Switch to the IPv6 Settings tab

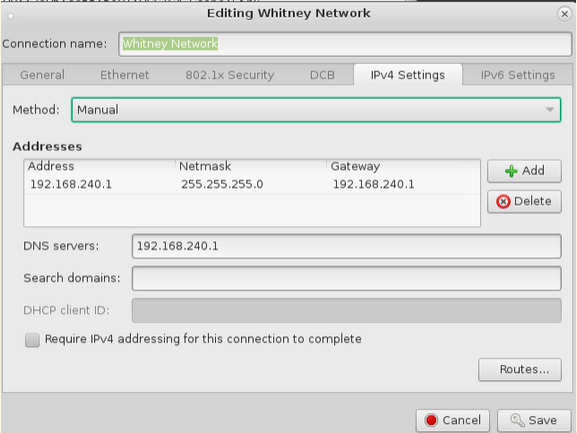point(518,75)
